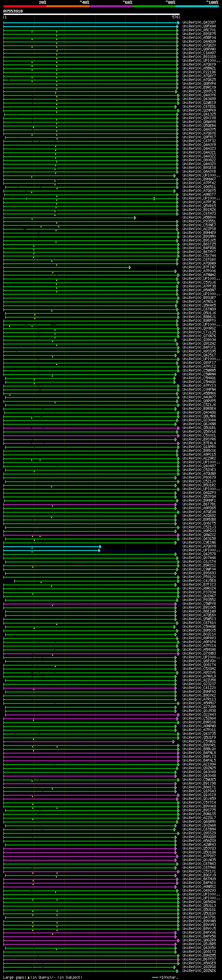
Task: Open UniRef100_Q40487 entry
Action: coord(199,467)
